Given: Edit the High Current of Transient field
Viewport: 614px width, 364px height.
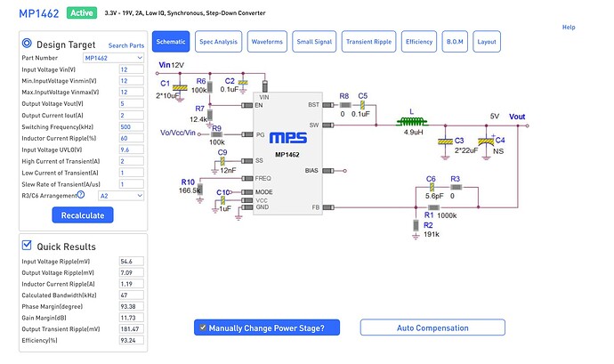Looking at the screenshot, I should (x=131, y=161).
